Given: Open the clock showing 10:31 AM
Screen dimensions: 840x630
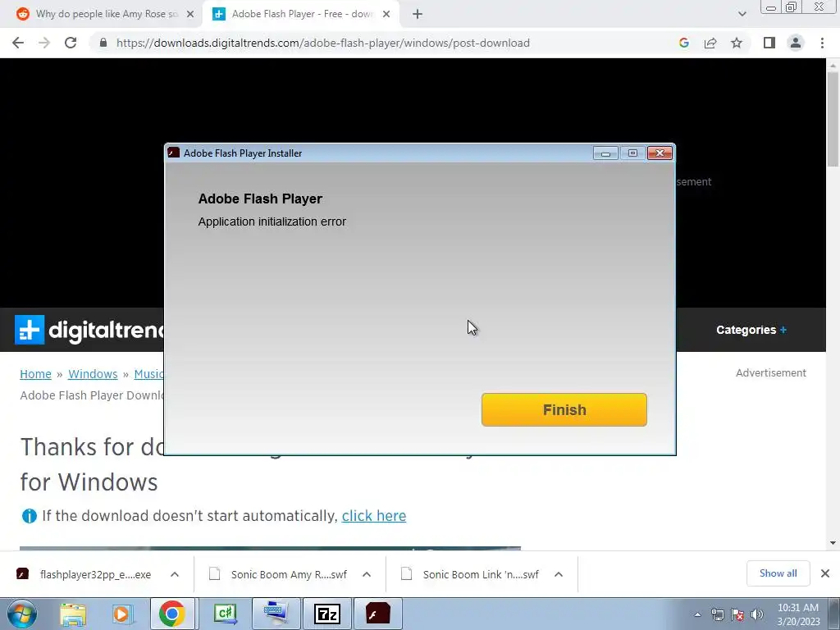Looking at the screenshot, I should coord(798,614).
